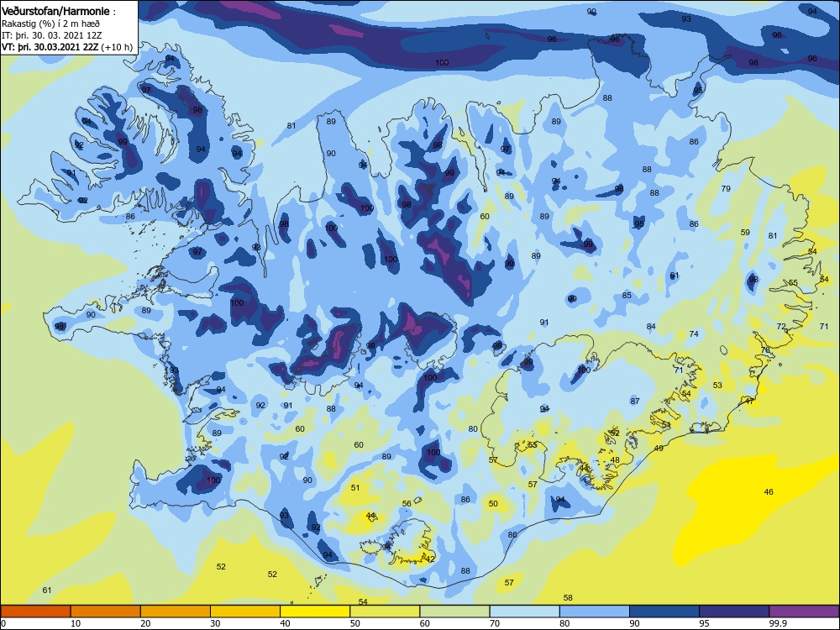The height and width of the screenshot is (630, 840).
Task: Click the '50' humidity value
Action: [493, 503]
